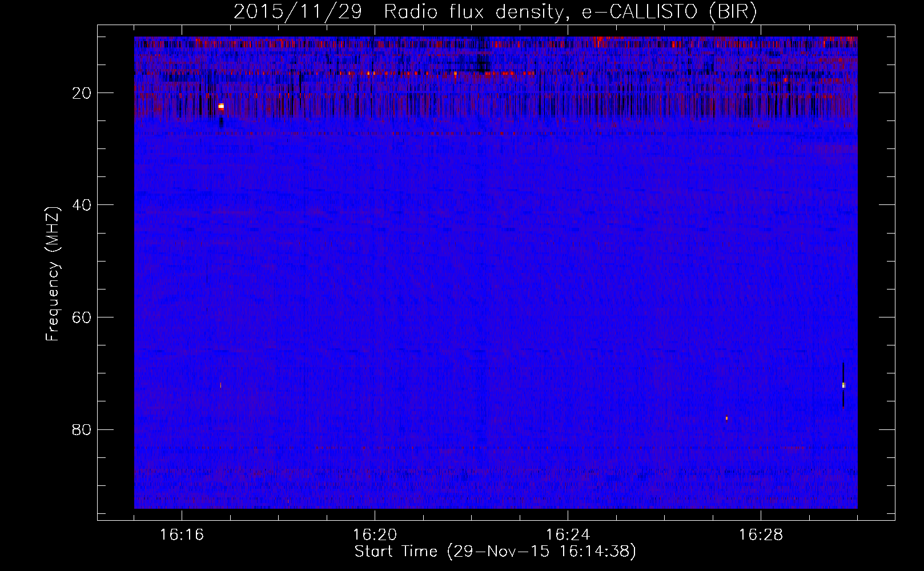Screen dimensions: 924x571
Task: Select the 16:28 time axis label
Action: coord(761,535)
